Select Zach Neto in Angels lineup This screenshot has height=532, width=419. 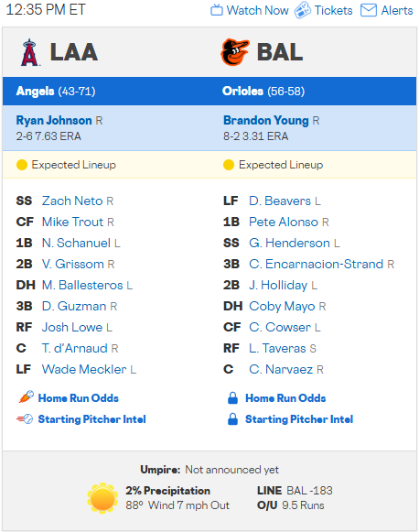pyautogui.click(x=72, y=201)
